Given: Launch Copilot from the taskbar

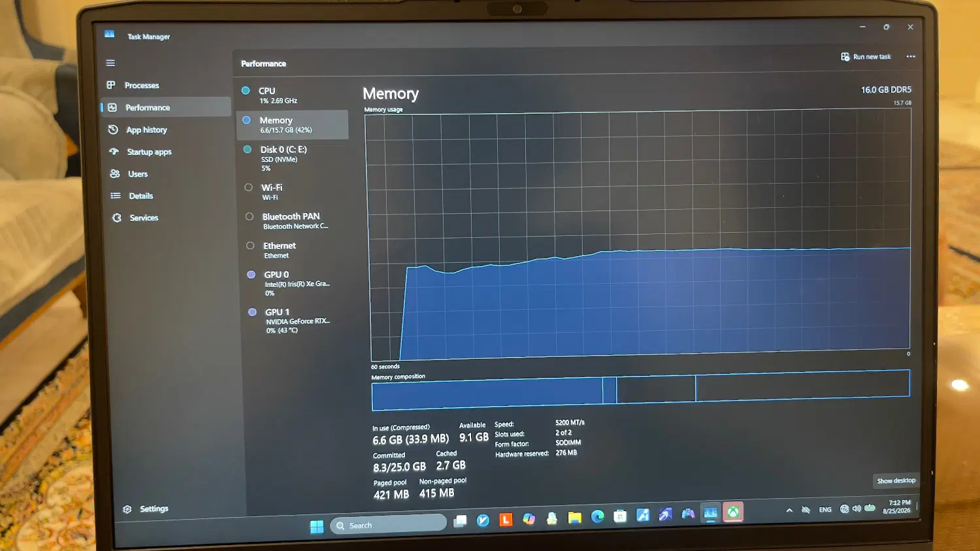Looking at the screenshot, I should pos(529,519).
